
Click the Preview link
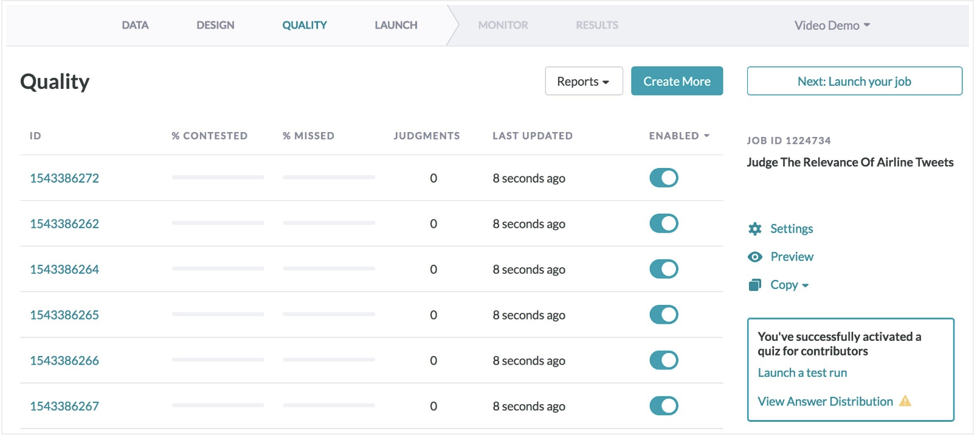point(792,257)
